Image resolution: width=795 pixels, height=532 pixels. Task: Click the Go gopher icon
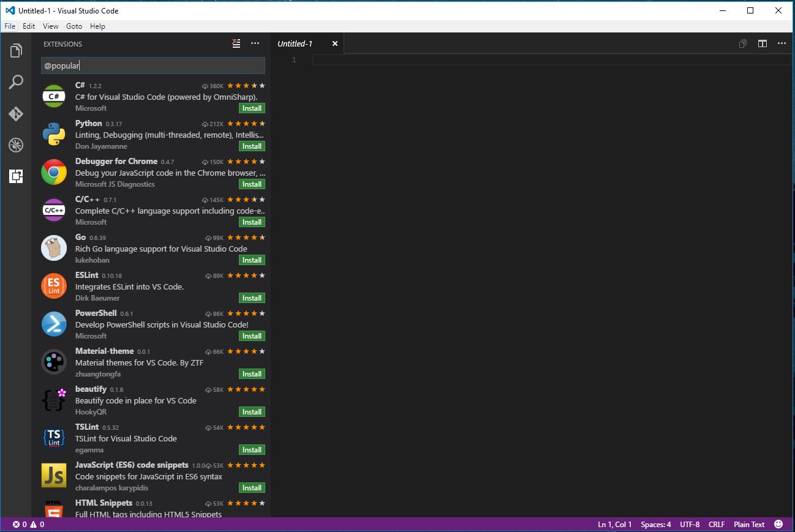(x=54, y=249)
